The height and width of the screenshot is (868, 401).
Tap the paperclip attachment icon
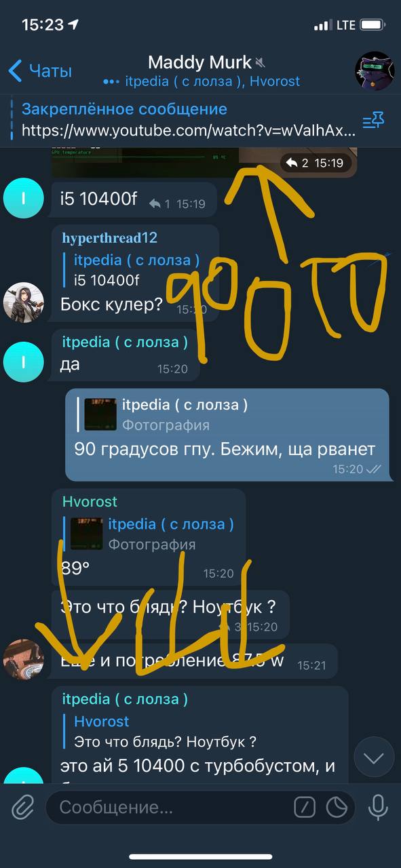click(x=22, y=807)
